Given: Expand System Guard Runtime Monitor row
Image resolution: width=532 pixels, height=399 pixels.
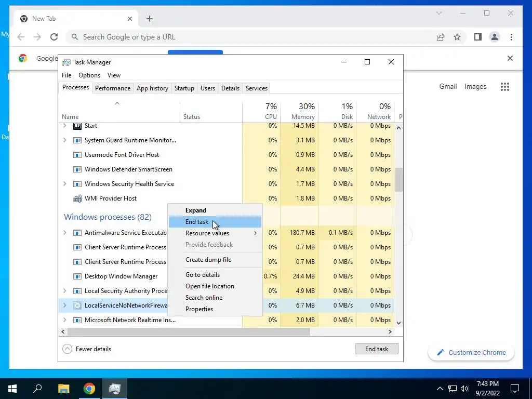Looking at the screenshot, I should click(x=65, y=140).
